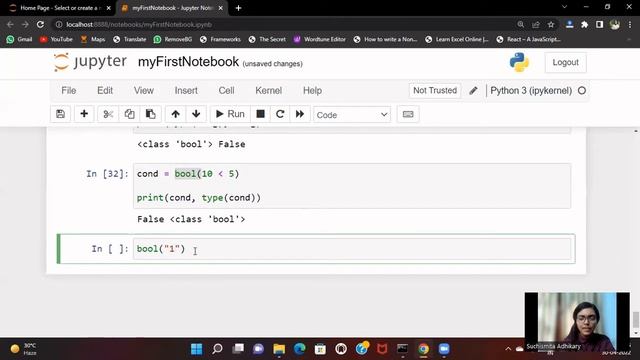Move selected cell down arrow

[196, 114]
